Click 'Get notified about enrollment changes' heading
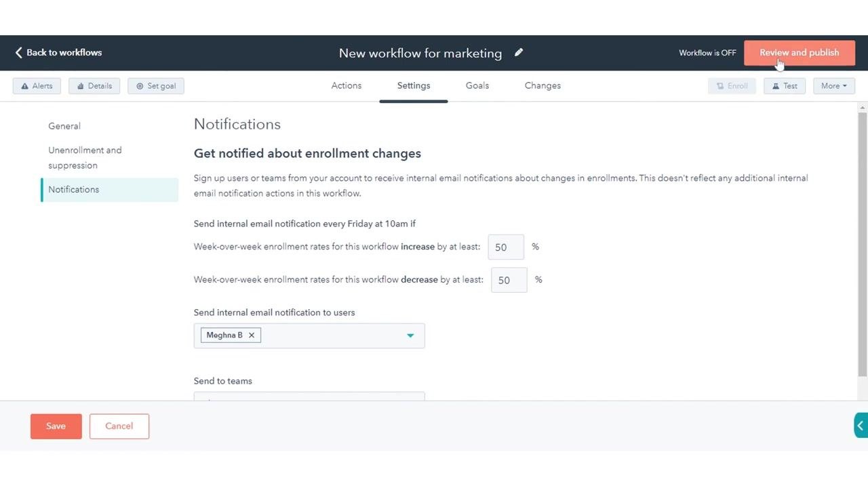 coord(307,153)
